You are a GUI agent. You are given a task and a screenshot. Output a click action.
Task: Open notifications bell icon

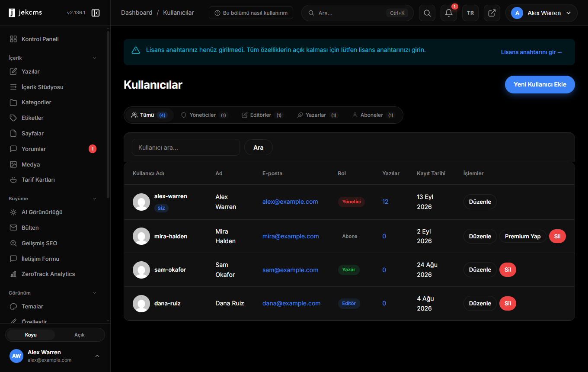tap(449, 13)
